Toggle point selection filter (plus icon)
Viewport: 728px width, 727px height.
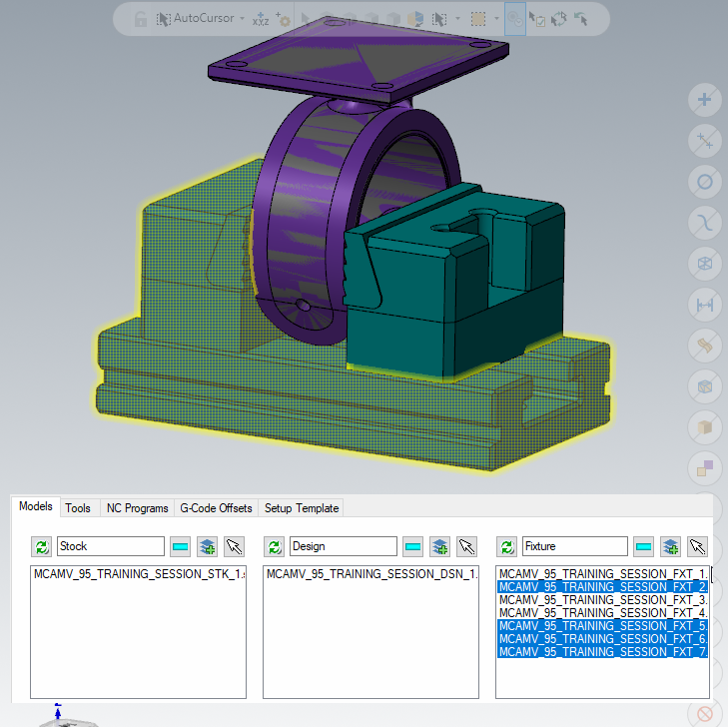click(704, 99)
